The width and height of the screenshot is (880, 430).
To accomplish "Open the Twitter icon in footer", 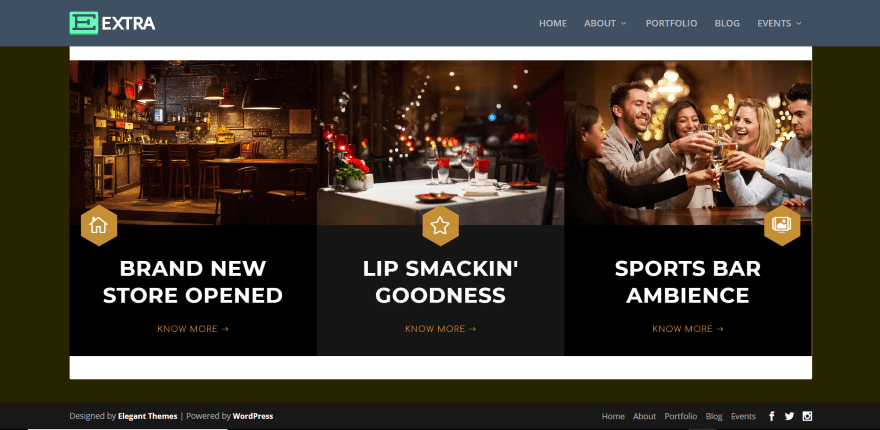I will click(x=790, y=416).
